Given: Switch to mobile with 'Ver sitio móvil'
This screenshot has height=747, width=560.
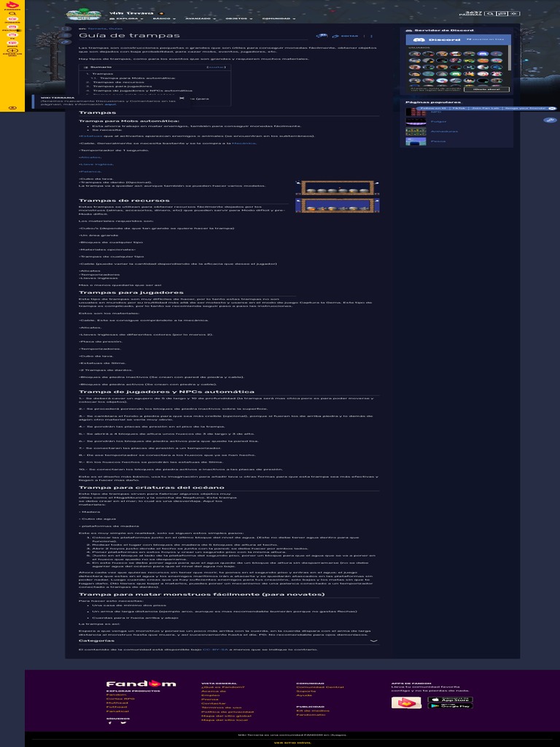Looking at the screenshot, I should pos(293,743).
